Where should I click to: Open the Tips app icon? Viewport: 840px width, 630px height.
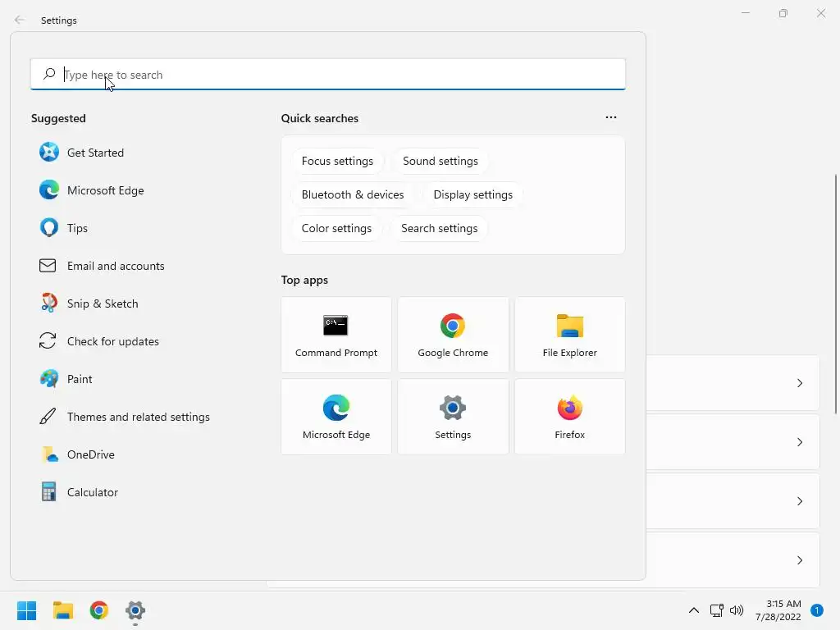point(48,228)
